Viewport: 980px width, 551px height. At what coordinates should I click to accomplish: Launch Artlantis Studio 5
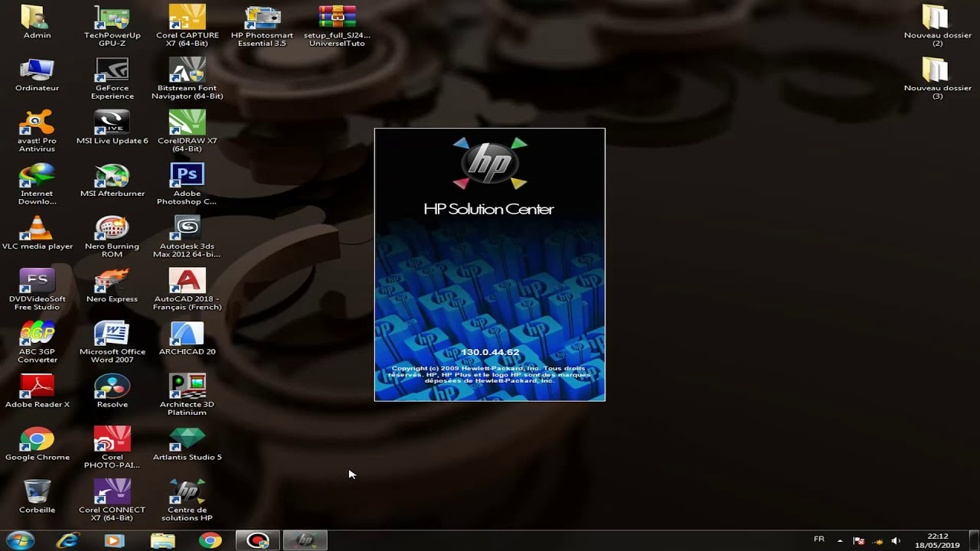tap(187, 445)
